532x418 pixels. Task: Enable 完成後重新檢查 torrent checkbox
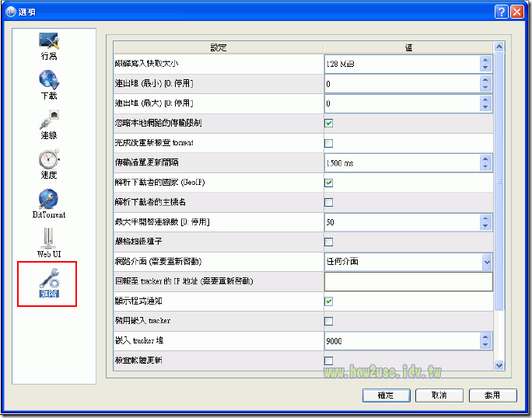(328, 143)
